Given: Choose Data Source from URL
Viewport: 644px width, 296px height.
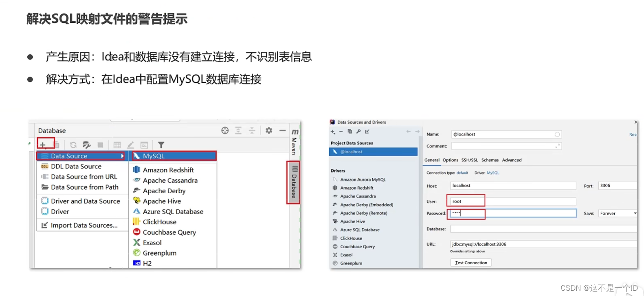Looking at the screenshot, I should tap(84, 177).
